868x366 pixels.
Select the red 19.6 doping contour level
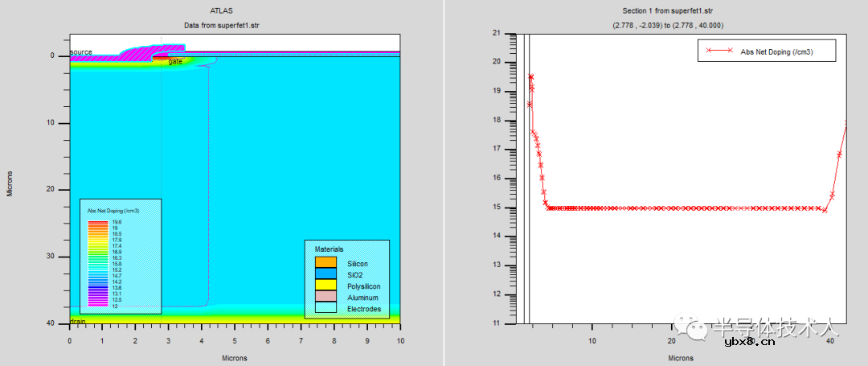coord(98,222)
